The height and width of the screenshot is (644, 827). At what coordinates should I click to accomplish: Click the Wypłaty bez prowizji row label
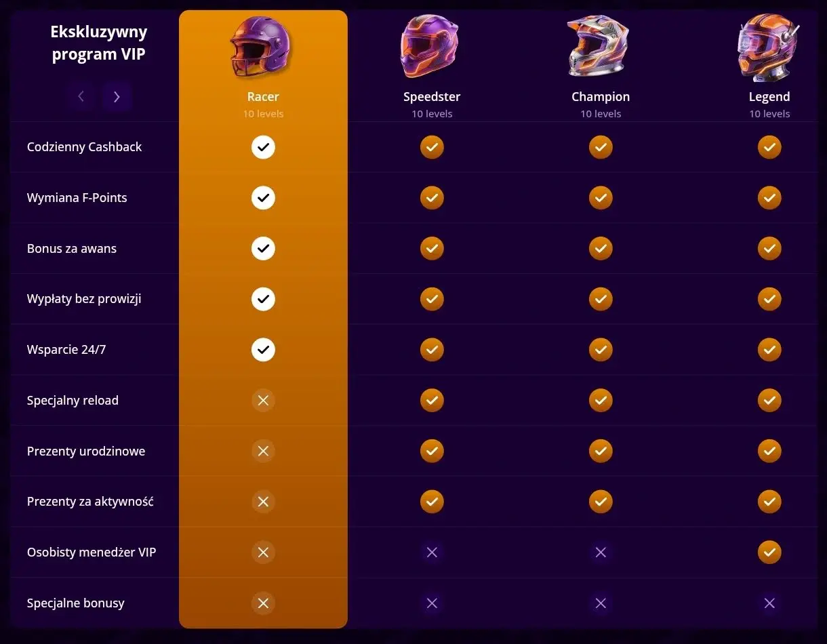point(84,299)
